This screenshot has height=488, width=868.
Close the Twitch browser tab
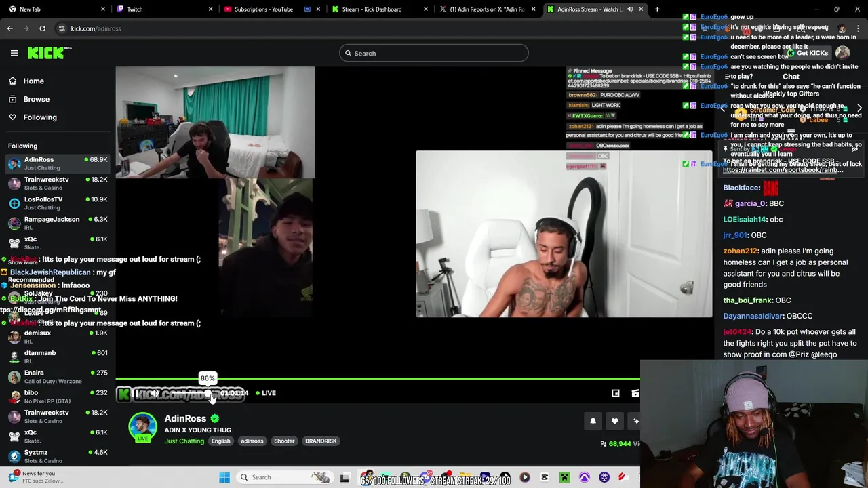[210, 9]
